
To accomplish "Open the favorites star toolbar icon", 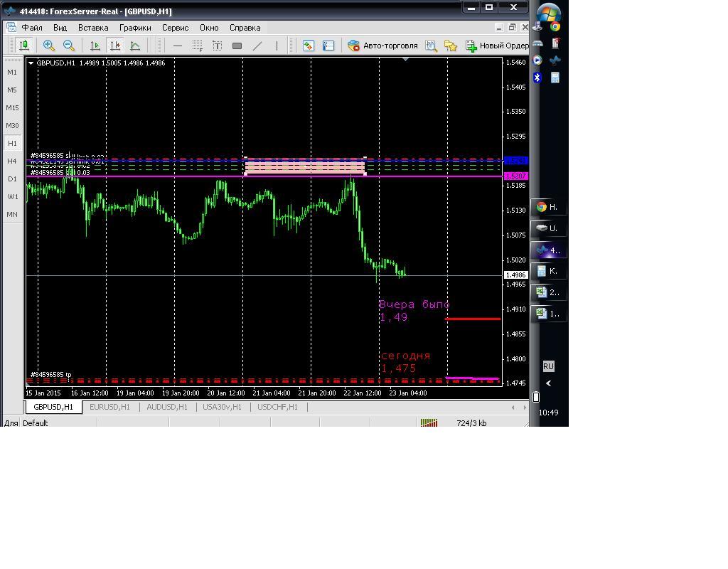I will coord(450,46).
